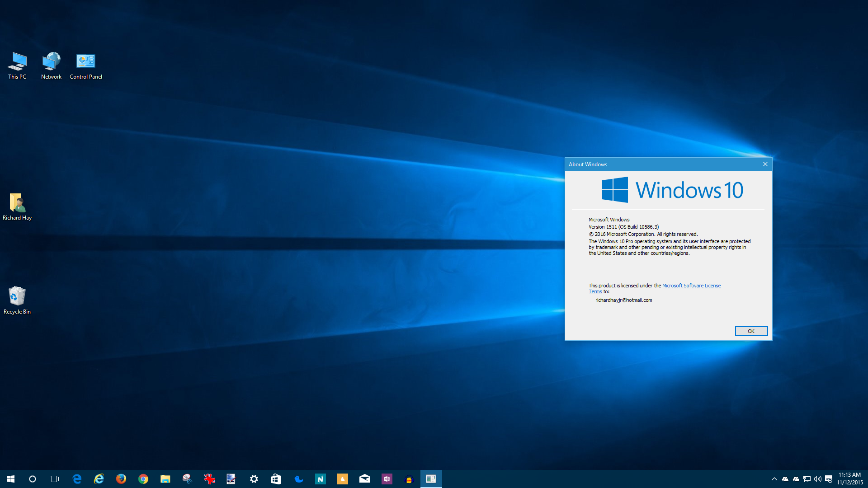Launch Microsoft Edge from the taskbar
The image size is (868, 488).
[x=77, y=479]
